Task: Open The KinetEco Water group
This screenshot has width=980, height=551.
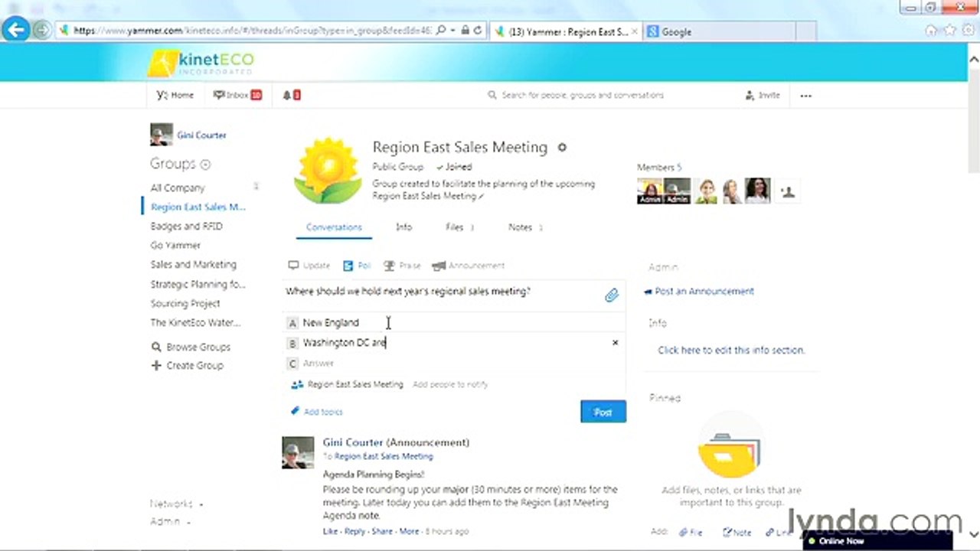Action: pyautogui.click(x=195, y=323)
